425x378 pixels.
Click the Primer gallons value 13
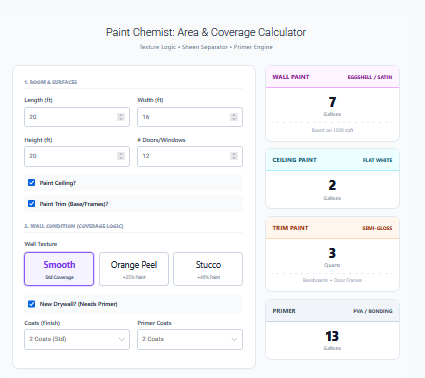tap(332, 336)
